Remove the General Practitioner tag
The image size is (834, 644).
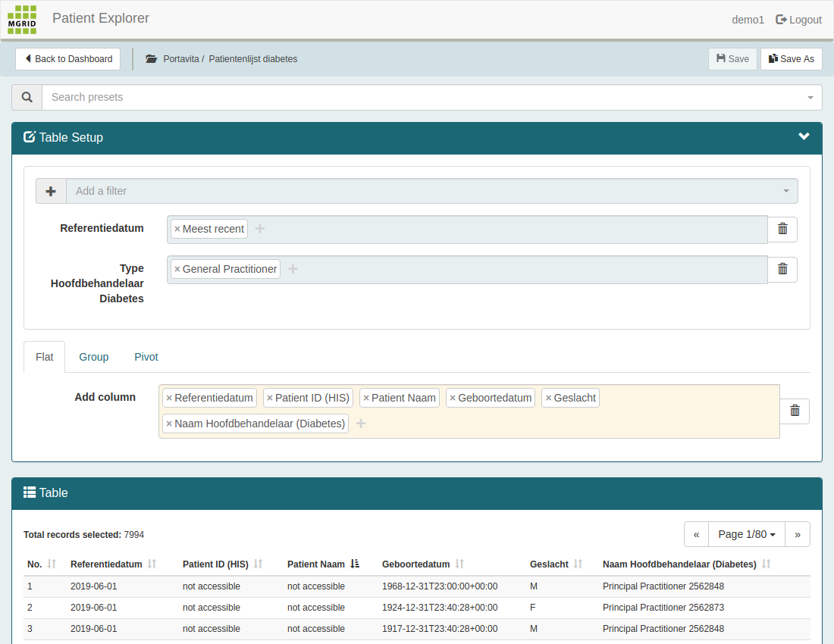pyautogui.click(x=177, y=270)
